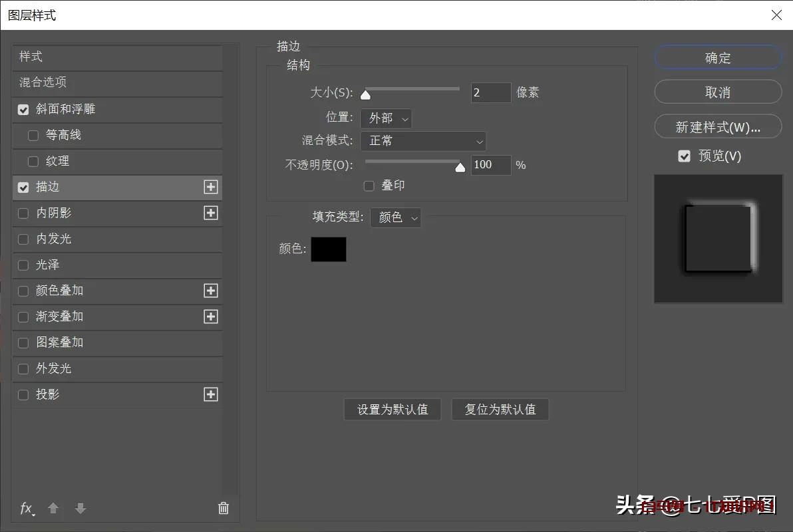Screen dimensions: 793x532
Task: Click the plus icon beside 颜色叠加
Action: pos(211,291)
